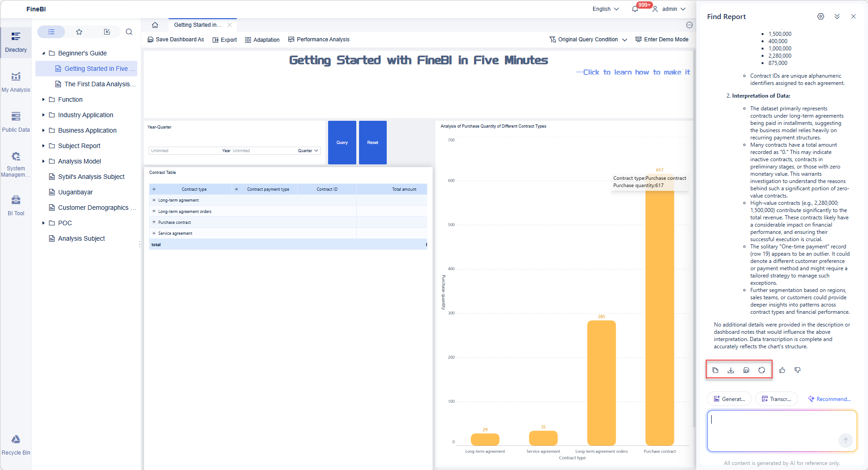
Task: Click the Export toolbar option
Action: click(x=224, y=40)
